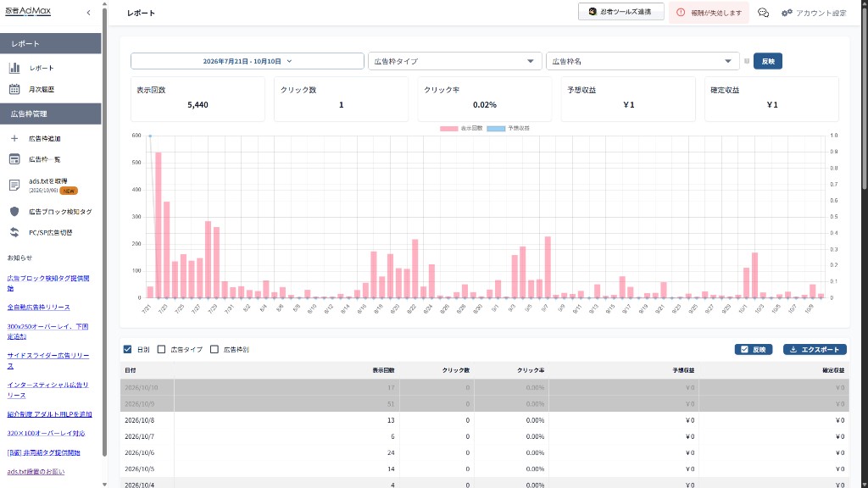Click the pink 表示回数 legend swatch
This screenshot has width=868, height=488.
click(448, 129)
